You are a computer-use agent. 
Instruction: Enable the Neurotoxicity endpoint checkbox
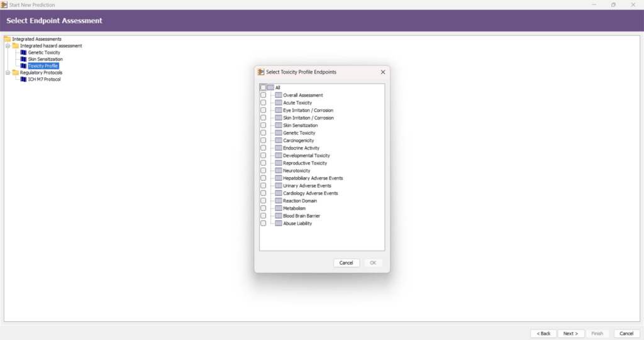pyautogui.click(x=263, y=171)
